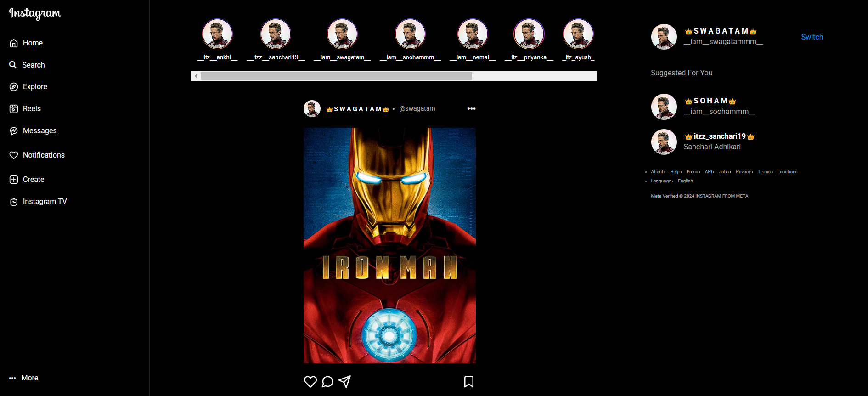Open comments with the speech bubble icon
The image size is (868, 396).
[327, 382]
